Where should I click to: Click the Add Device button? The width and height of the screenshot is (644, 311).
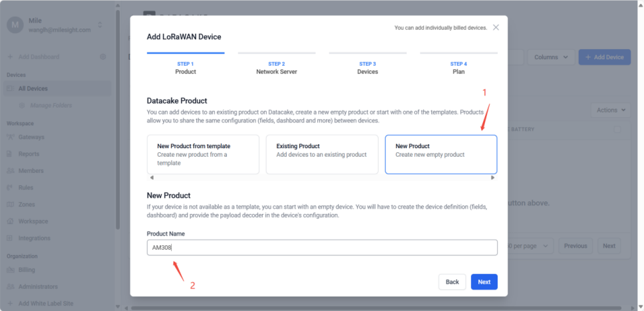(x=605, y=57)
